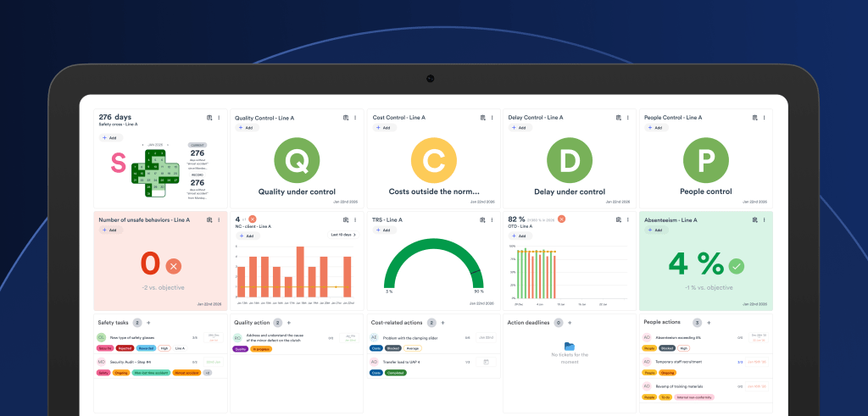The image size is (868, 416).
Task: Click the table-view icon on Delay Control card
Action: click(619, 118)
